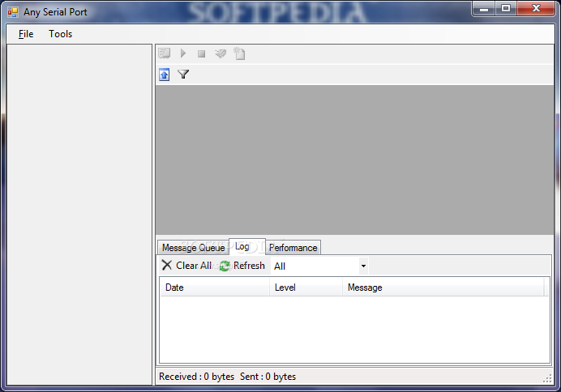Screen dimensions: 561x392
Task: Click the message editor icon in toolbar
Action: [165, 53]
